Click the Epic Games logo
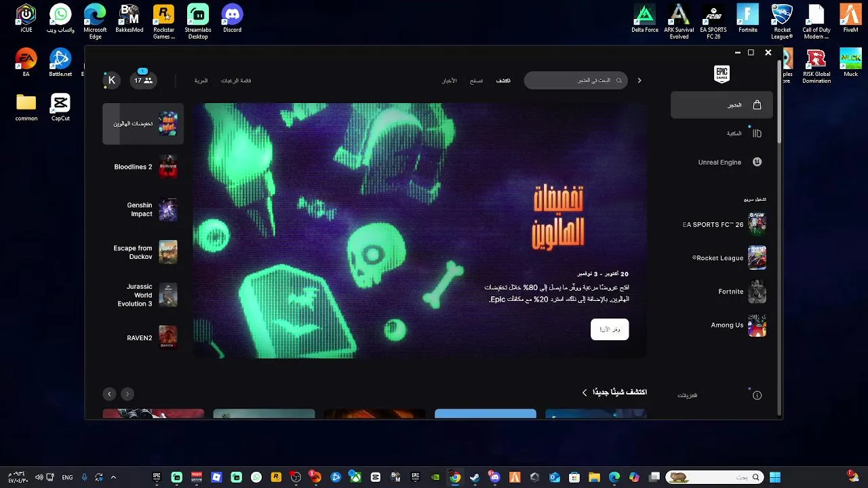Screen dimensions: 868x488 [x=722, y=74]
